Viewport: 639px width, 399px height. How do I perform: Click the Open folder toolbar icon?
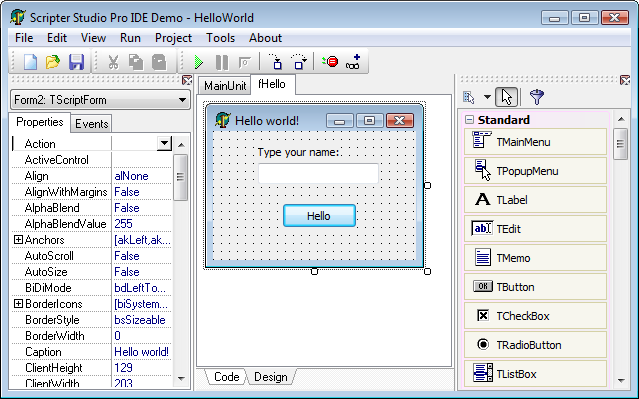point(53,62)
